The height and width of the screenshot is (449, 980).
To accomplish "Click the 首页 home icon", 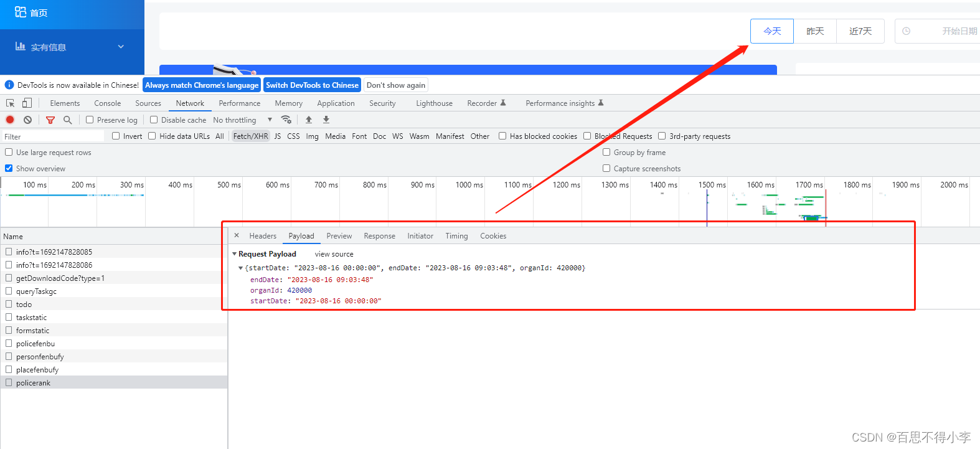I will coord(21,12).
